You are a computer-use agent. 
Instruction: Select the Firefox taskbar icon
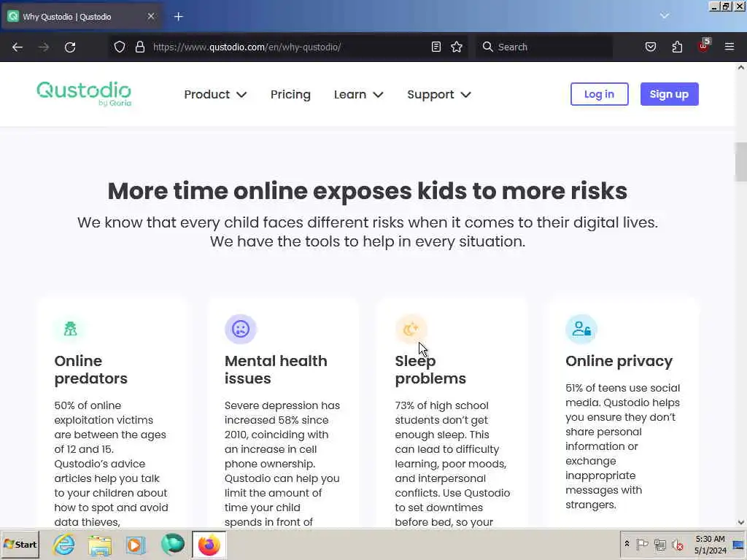click(209, 545)
